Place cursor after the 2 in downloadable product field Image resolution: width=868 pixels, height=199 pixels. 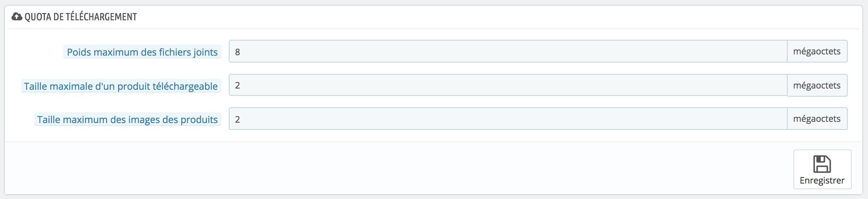241,85
